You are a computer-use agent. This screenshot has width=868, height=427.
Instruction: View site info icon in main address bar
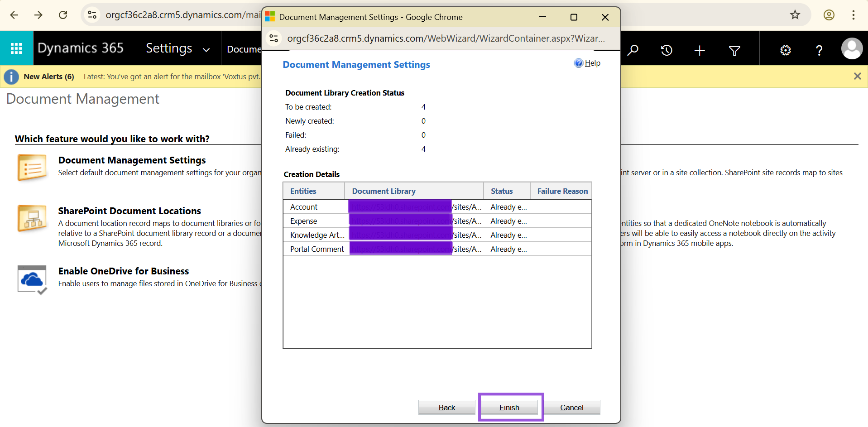tap(92, 15)
